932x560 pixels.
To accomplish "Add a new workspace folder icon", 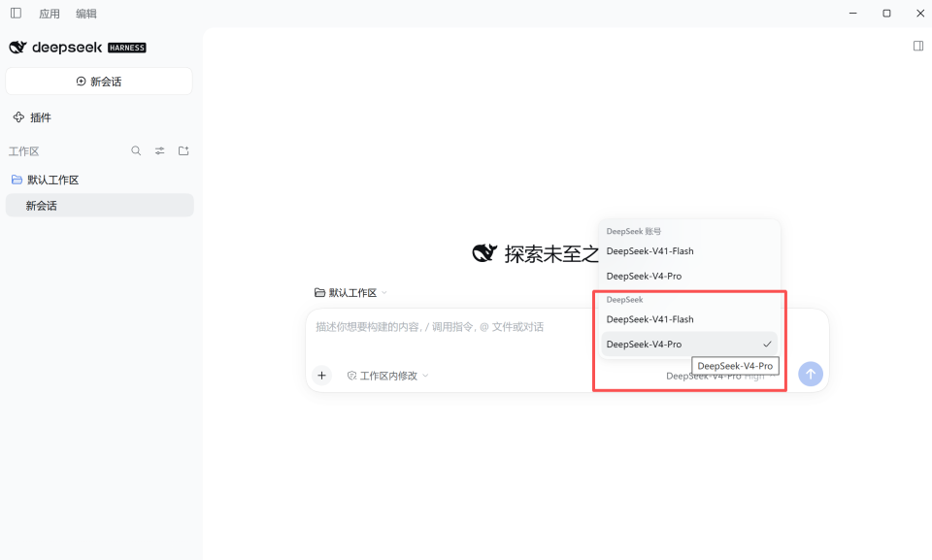I will [183, 151].
